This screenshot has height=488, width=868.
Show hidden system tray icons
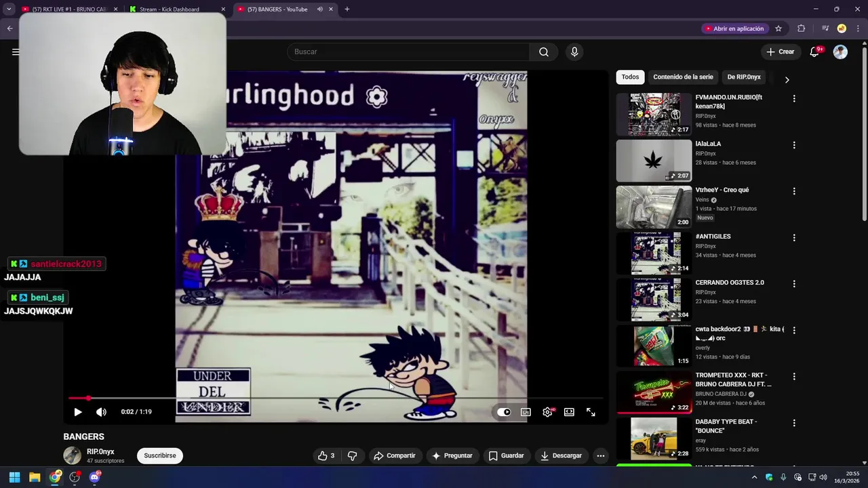(x=754, y=477)
